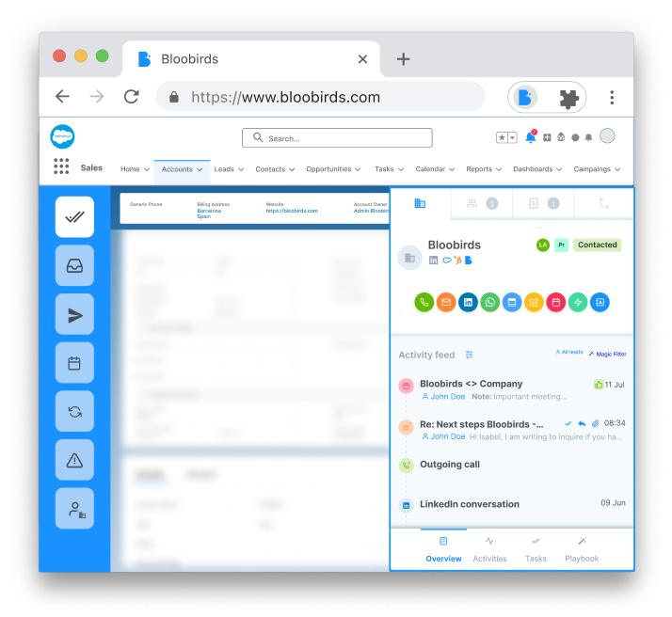The height and width of the screenshot is (617, 672).
Task: Expand the Tasks tab dropdown chevron
Action: [x=401, y=169]
